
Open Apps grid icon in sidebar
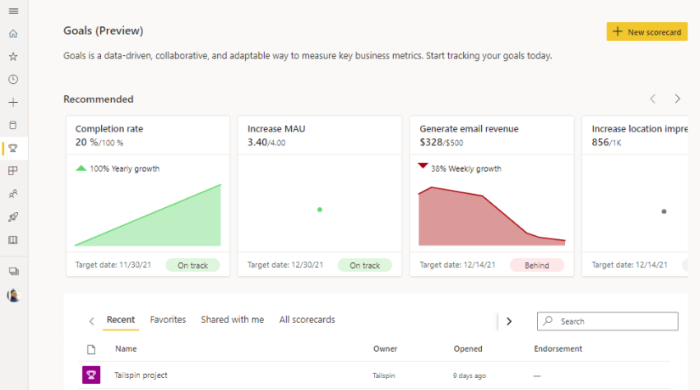tap(13, 171)
